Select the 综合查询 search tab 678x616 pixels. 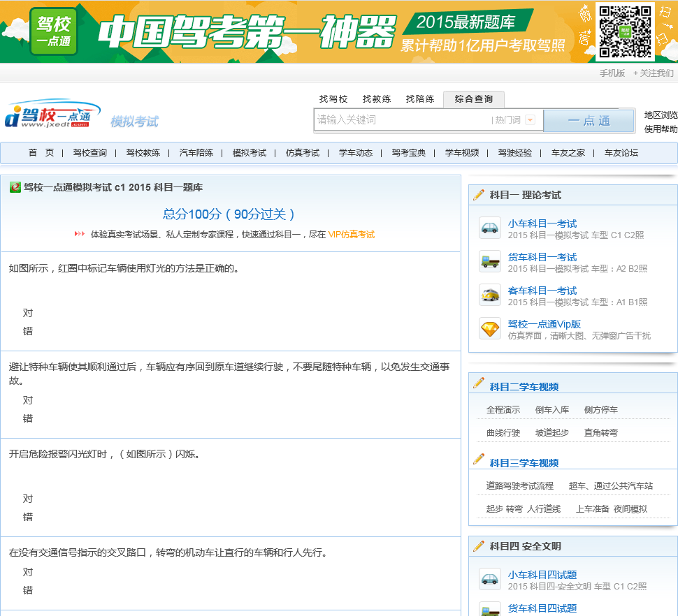(x=474, y=99)
